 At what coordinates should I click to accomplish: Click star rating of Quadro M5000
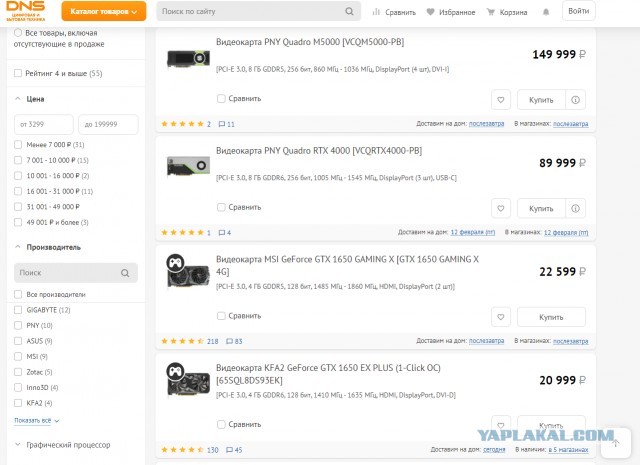(x=182, y=124)
